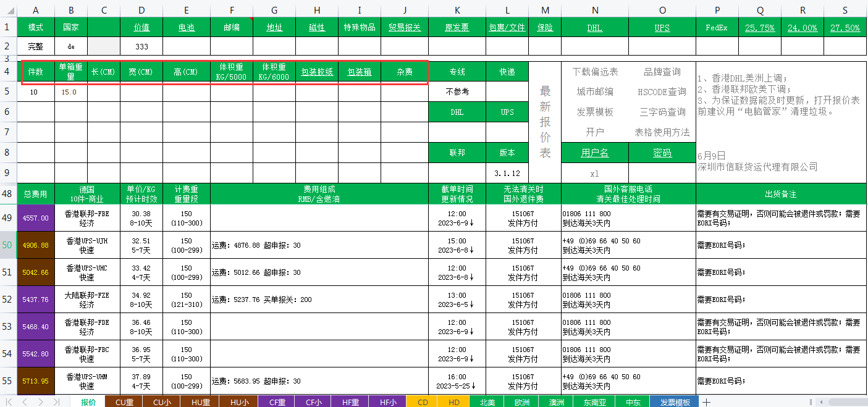Click next sheet navigation arrow
Viewport: 868px width, 407px height.
tap(41, 402)
